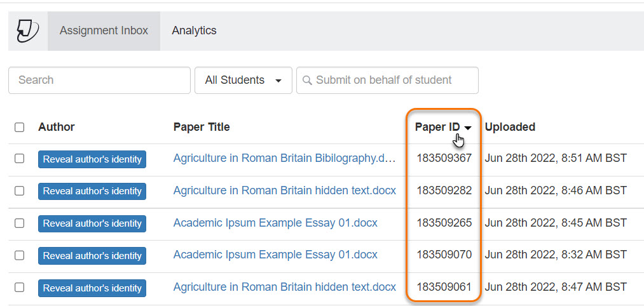Screen dimensions: 644x306
Task: Open the All Students dropdown
Action: [243, 80]
